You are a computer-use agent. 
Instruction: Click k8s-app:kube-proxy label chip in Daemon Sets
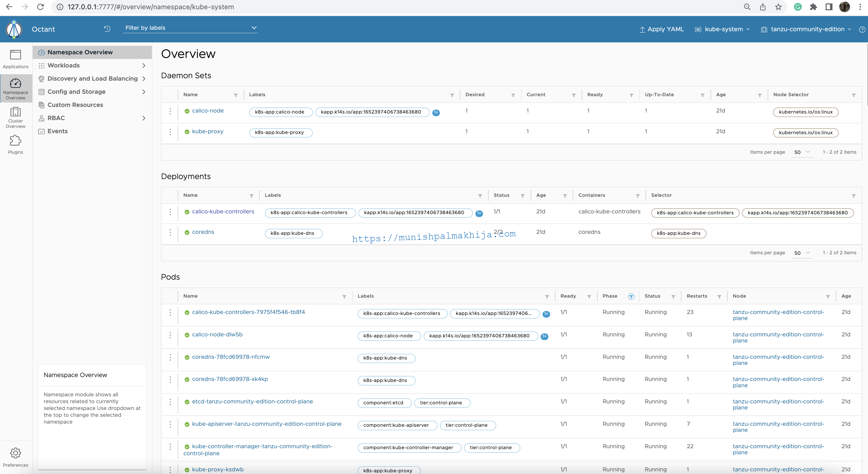[x=281, y=133]
